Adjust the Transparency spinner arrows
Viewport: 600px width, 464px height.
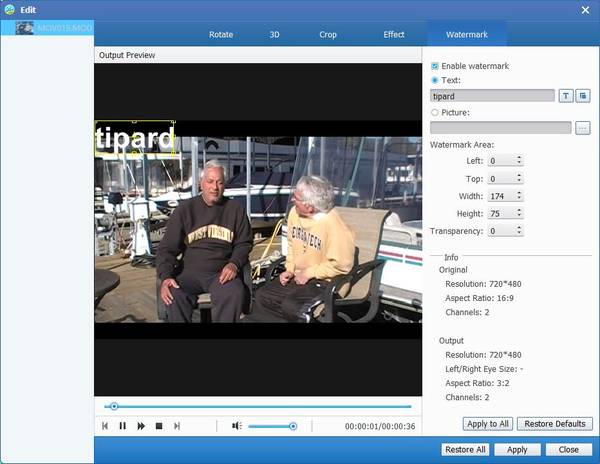[x=519, y=231]
